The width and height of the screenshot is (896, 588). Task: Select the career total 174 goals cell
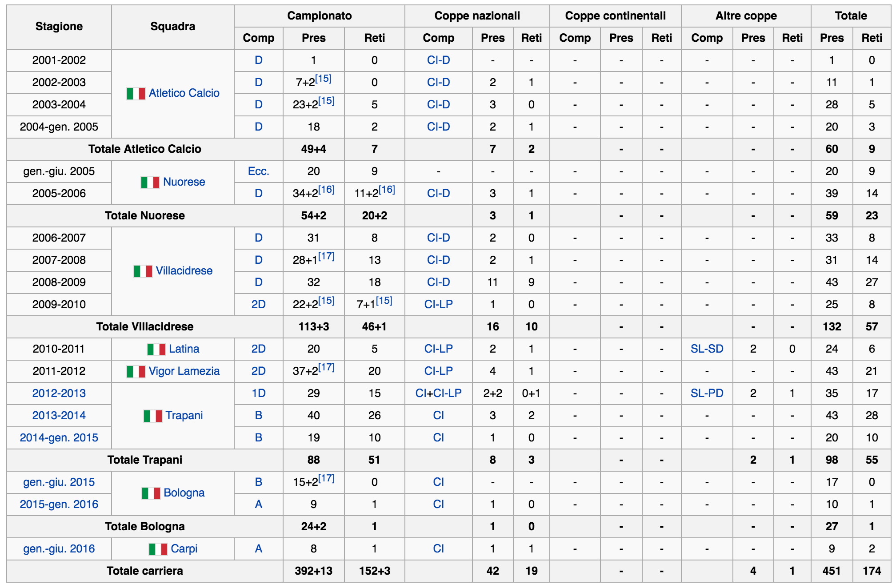coord(872,571)
